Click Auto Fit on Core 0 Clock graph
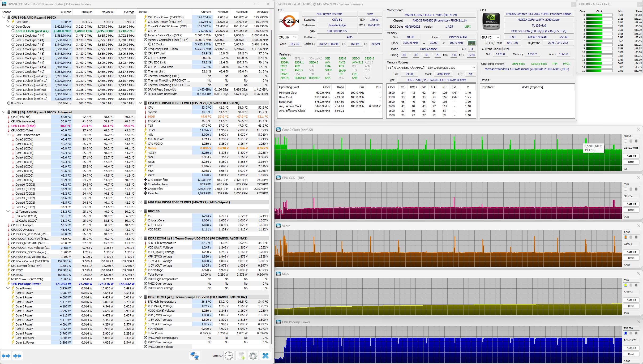 point(631,156)
